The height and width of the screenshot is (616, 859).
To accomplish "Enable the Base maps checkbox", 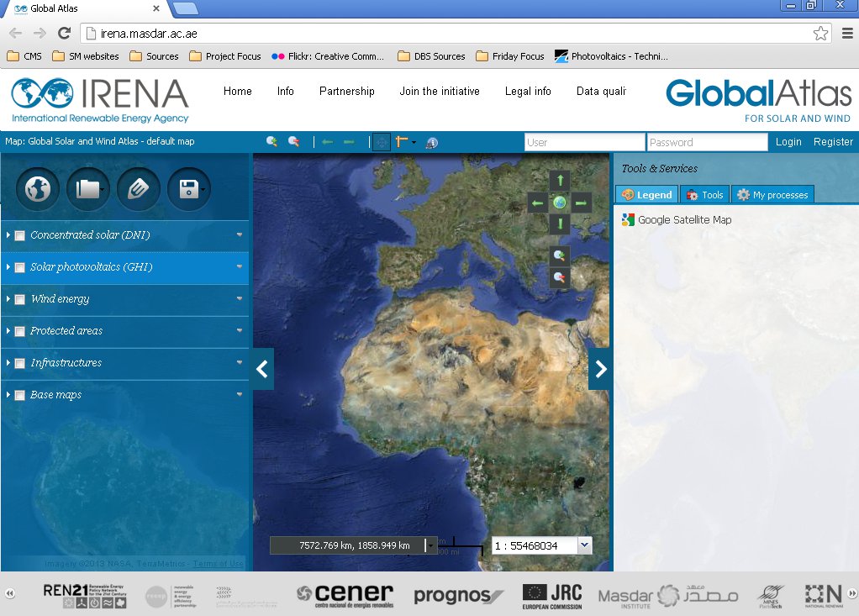I will (19, 395).
